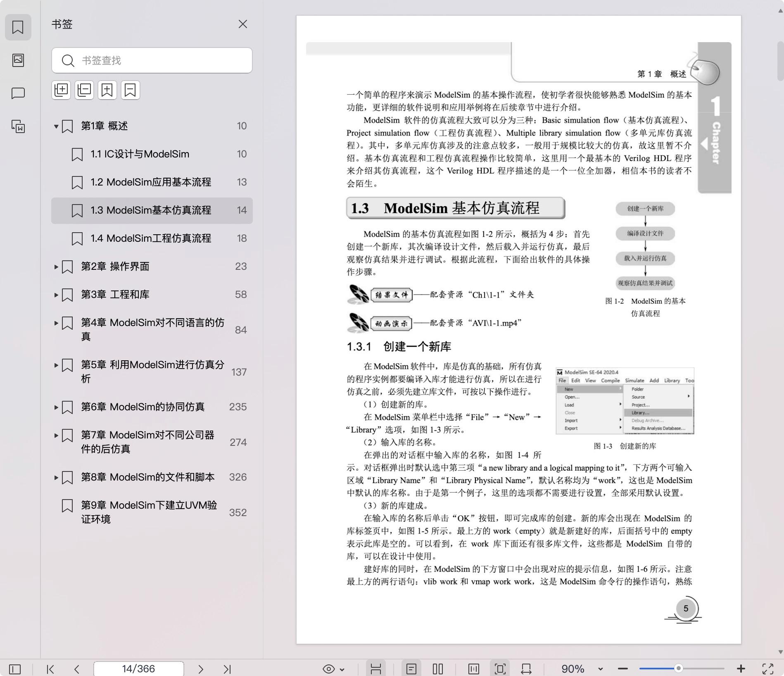Close the bookmarks panel
784x676 pixels.
point(243,24)
